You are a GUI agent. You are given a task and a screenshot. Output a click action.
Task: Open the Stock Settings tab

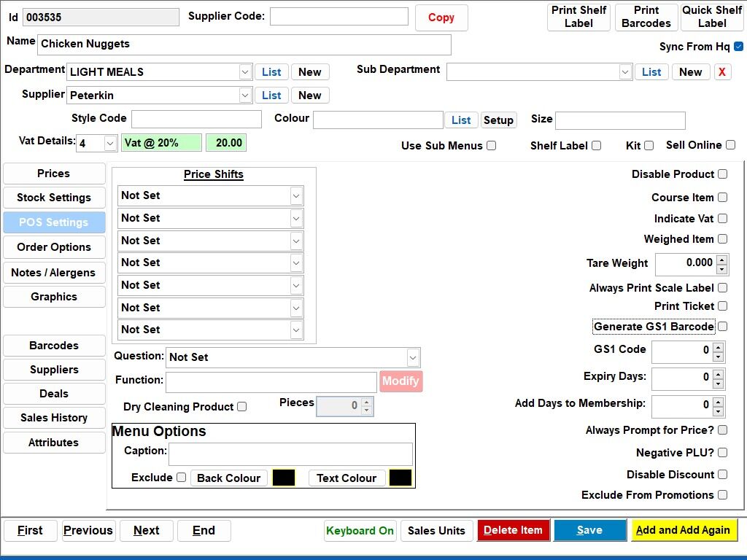coord(54,198)
